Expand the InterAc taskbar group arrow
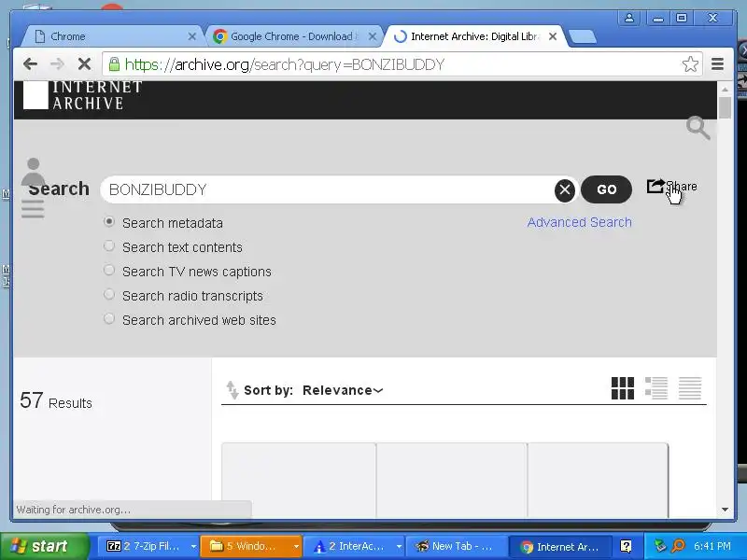This screenshot has height=560, width=747. point(399,546)
